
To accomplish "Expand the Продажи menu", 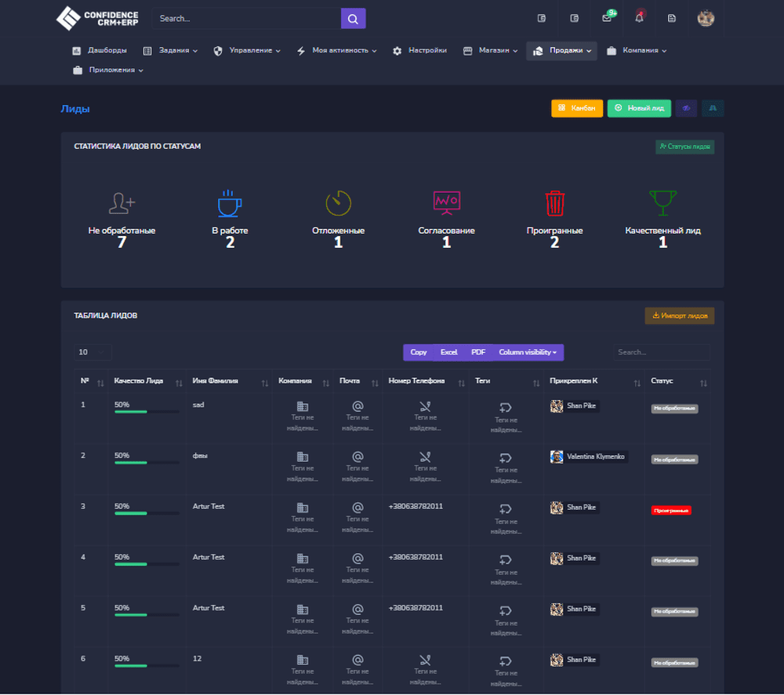I will 561,51.
